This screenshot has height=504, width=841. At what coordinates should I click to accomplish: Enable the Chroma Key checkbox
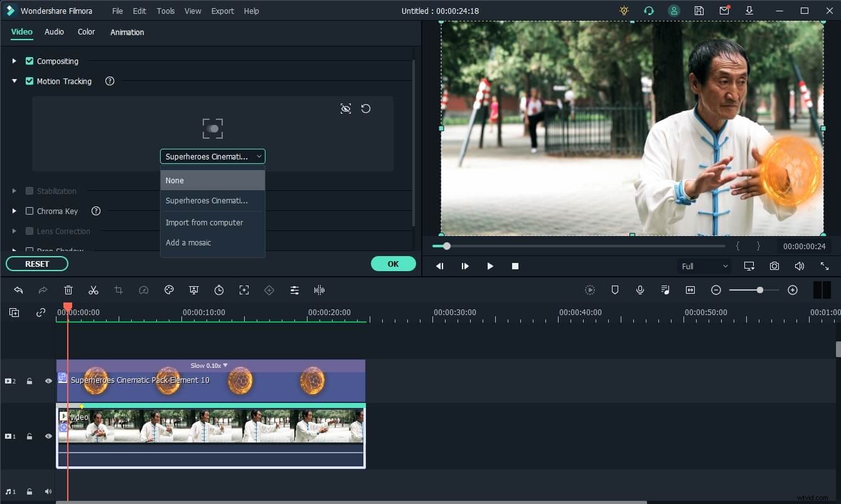(29, 211)
